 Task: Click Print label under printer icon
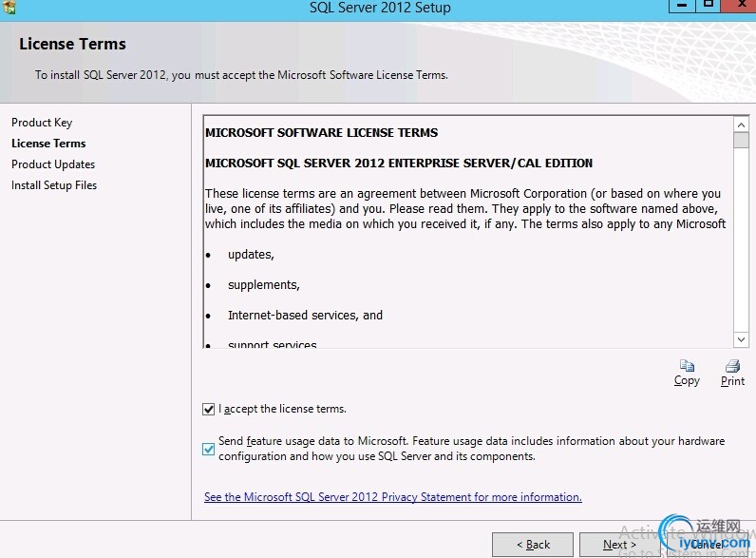733,381
